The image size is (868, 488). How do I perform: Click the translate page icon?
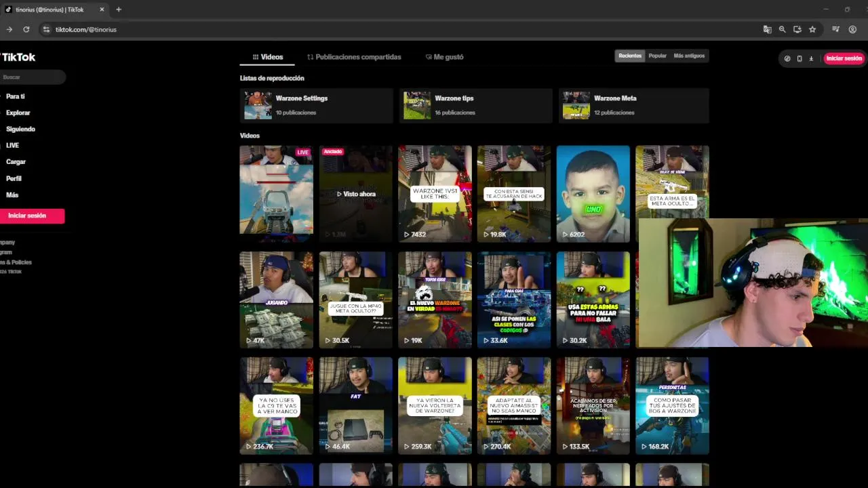coord(768,29)
